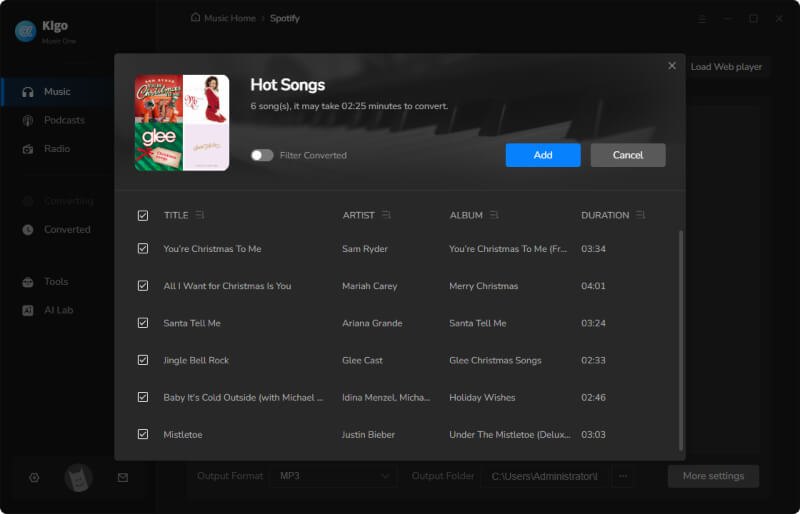The height and width of the screenshot is (514, 800).
Task: Close the Hot Songs dialog with X
Action: (672, 66)
